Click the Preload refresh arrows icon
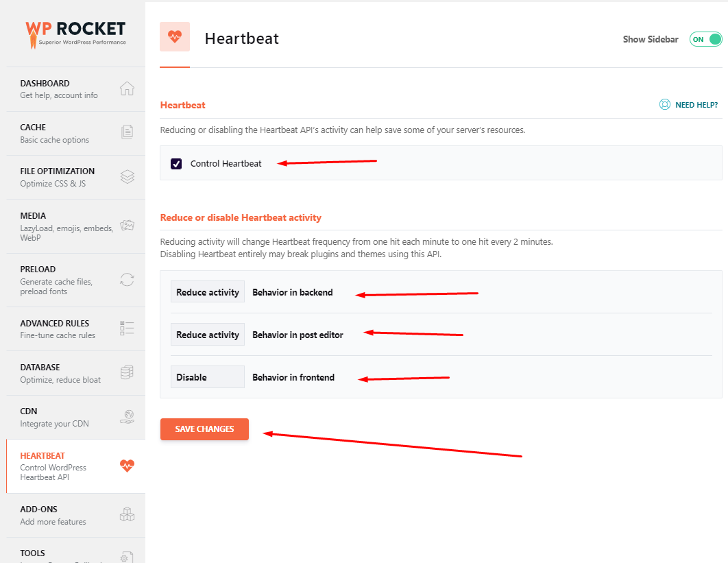 point(127,279)
